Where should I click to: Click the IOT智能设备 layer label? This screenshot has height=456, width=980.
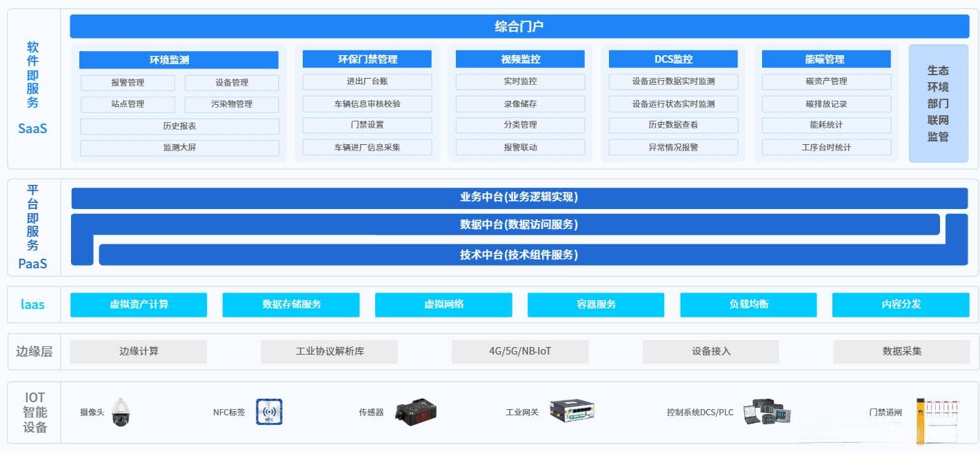[34, 413]
